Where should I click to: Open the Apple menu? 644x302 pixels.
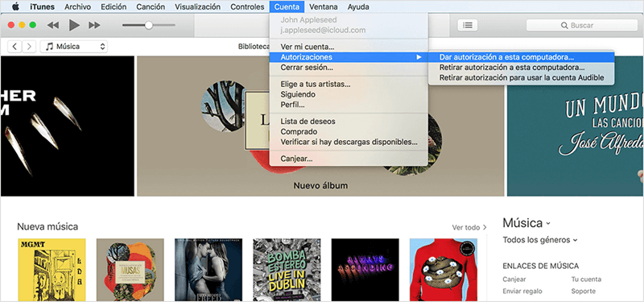(15, 6)
